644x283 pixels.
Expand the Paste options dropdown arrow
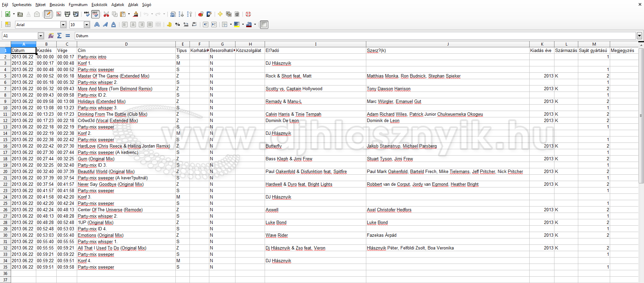129,14
